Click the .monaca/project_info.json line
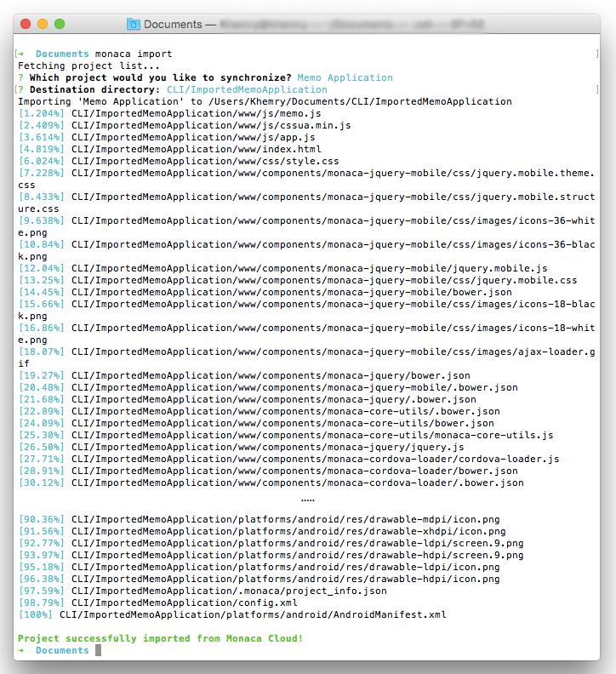 [202, 591]
